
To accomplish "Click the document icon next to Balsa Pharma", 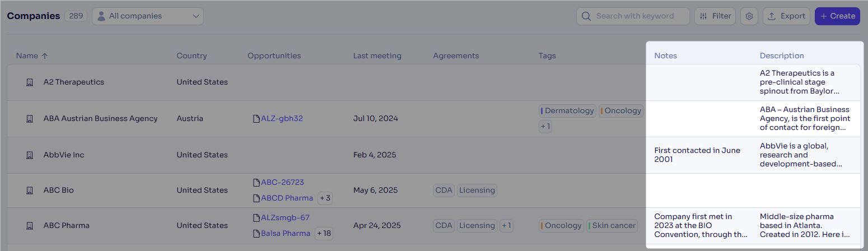I will 256,234.
